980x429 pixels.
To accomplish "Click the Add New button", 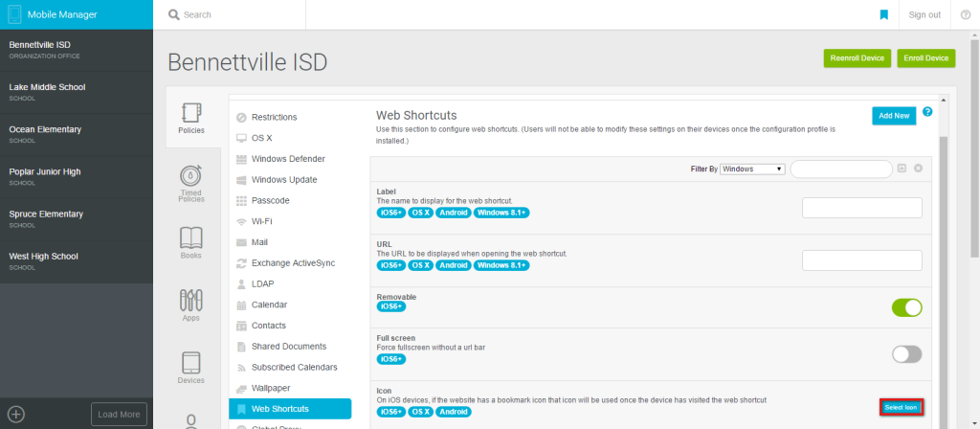I will 894,116.
